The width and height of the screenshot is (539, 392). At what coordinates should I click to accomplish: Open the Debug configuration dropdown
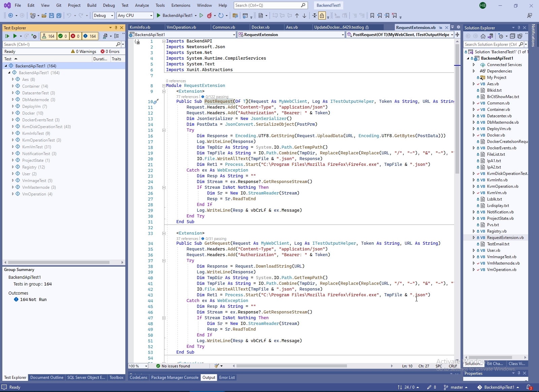[x=103, y=16]
